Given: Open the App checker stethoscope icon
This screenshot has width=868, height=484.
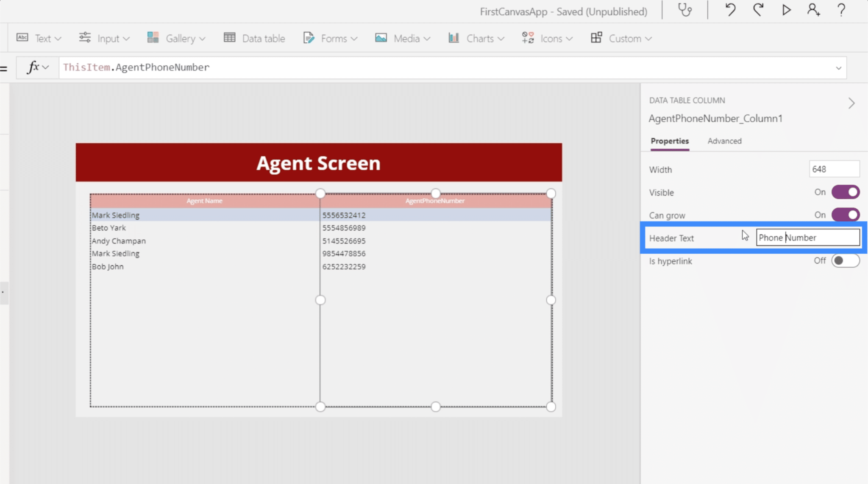Looking at the screenshot, I should tap(684, 10).
